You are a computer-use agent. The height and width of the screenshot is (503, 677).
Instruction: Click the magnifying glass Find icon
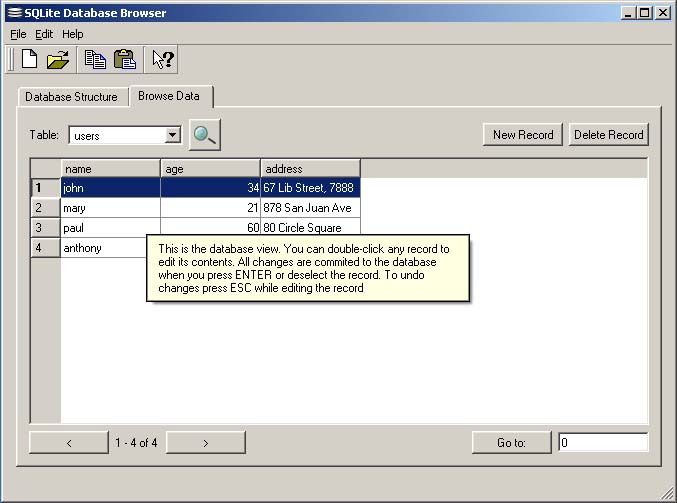pyautogui.click(x=205, y=135)
